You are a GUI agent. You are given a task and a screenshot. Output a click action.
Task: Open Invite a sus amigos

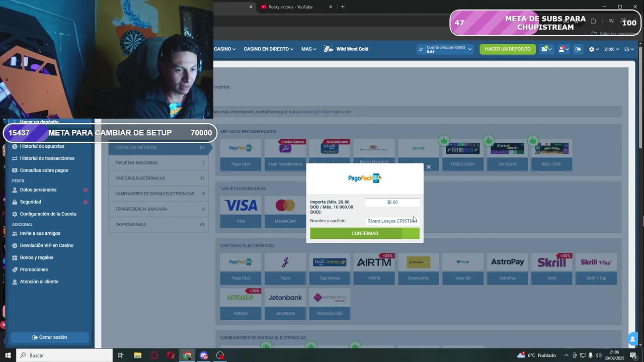40,234
